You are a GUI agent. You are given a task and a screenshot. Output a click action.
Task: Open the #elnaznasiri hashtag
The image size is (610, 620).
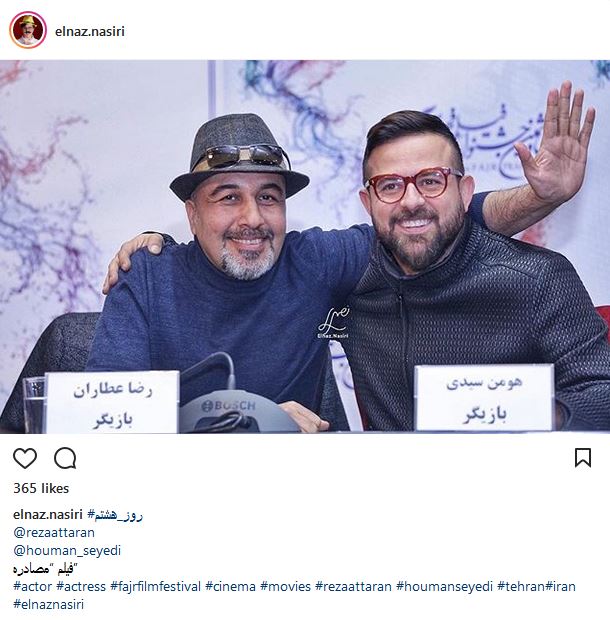coord(49,604)
